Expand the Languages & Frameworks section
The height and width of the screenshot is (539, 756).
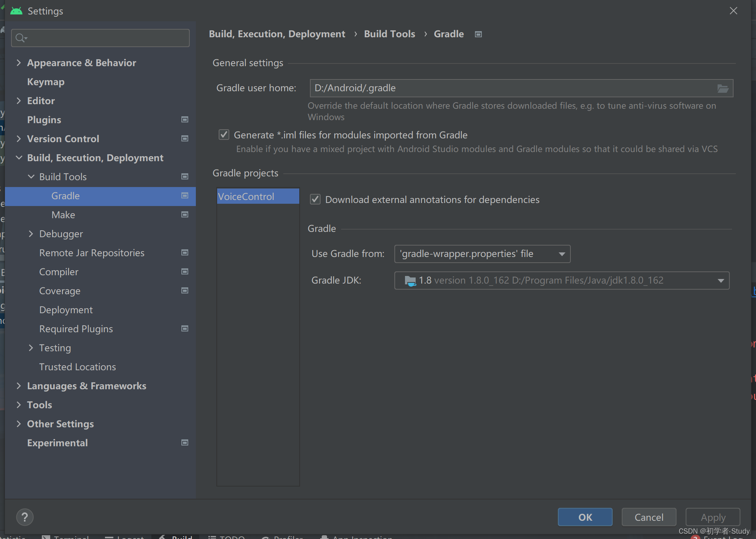click(19, 386)
